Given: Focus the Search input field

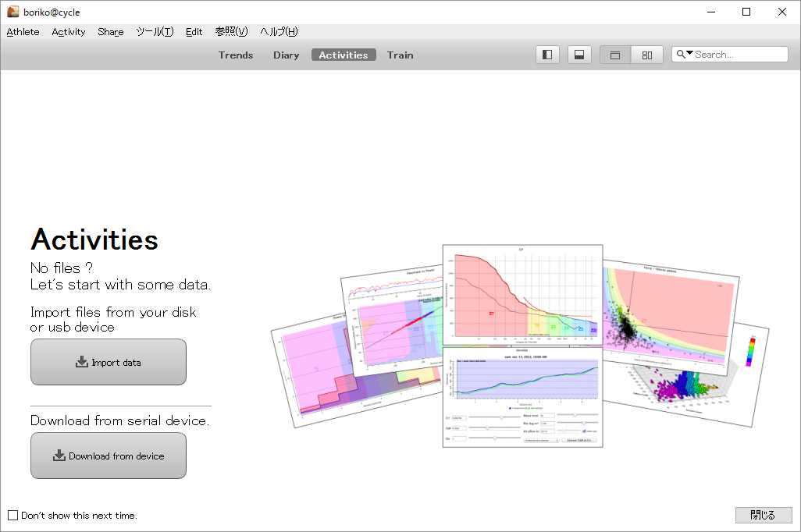Looking at the screenshot, I should pyautogui.click(x=739, y=54).
